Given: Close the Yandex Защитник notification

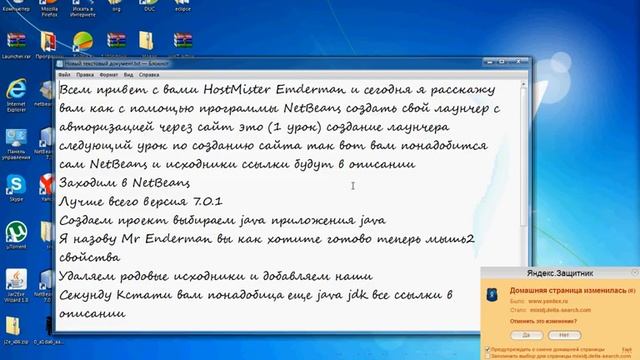Looking at the screenshot, I should 635,273.
